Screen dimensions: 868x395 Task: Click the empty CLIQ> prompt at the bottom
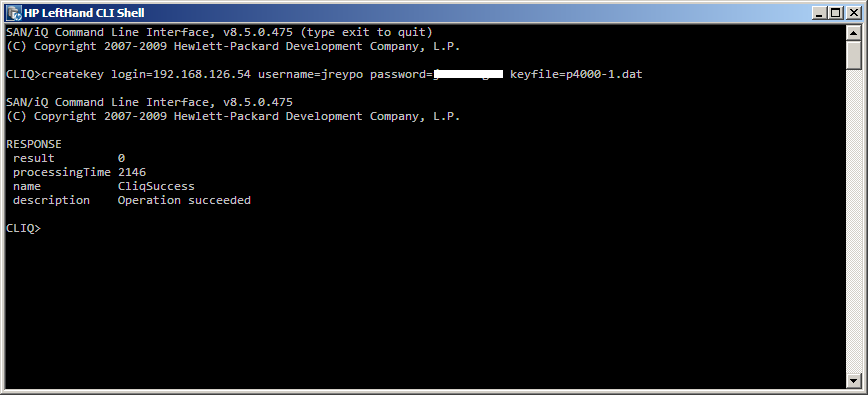click(x=23, y=228)
